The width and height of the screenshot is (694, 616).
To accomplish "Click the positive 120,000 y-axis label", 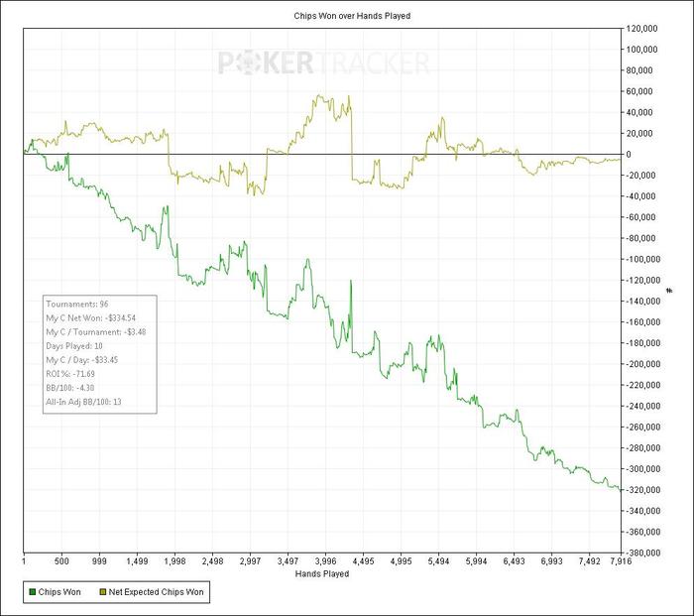I will coord(640,29).
